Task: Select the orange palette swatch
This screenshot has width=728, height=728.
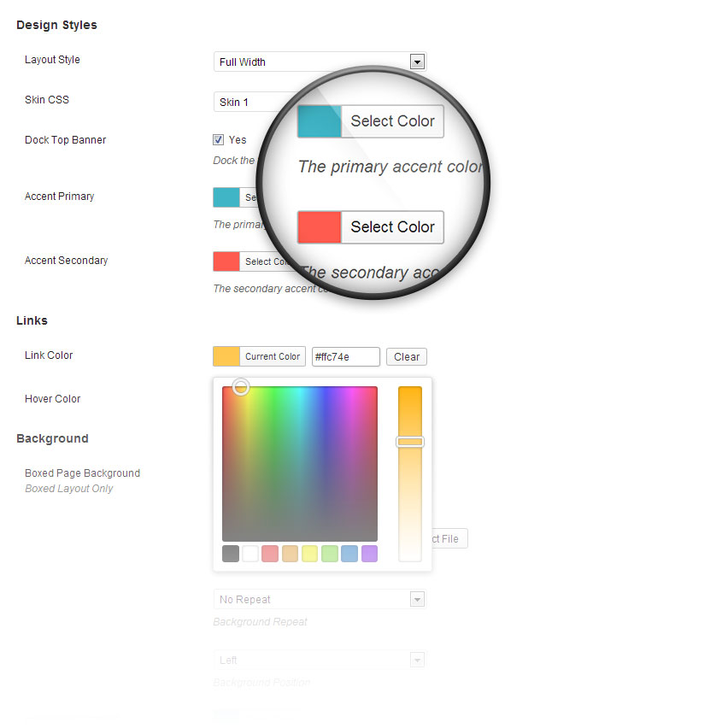Action: [290, 554]
